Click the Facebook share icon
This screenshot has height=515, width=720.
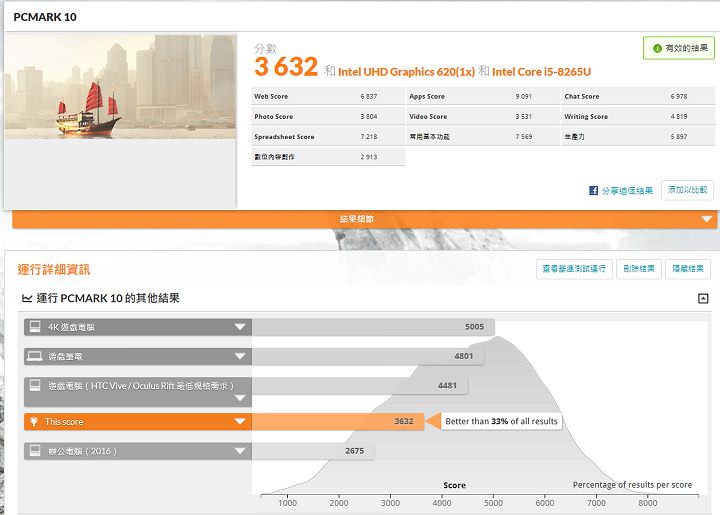(593, 190)
